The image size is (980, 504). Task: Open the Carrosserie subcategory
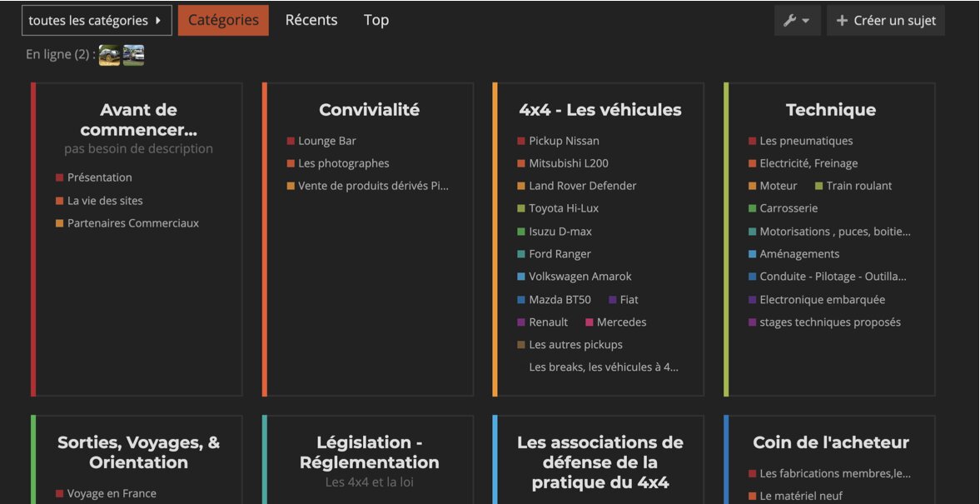click(784, 208)
